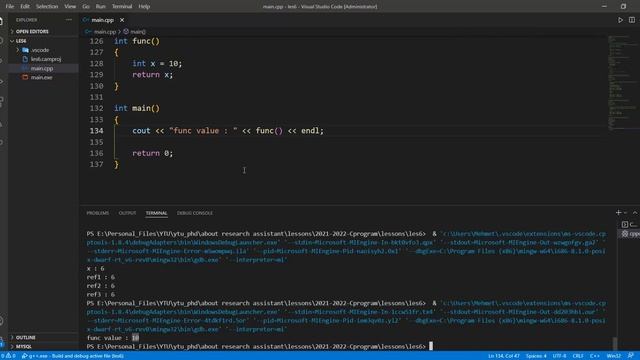Open the errors and warnings status indicator
Viewport: 640px width, 360px height.
point(8,356)
